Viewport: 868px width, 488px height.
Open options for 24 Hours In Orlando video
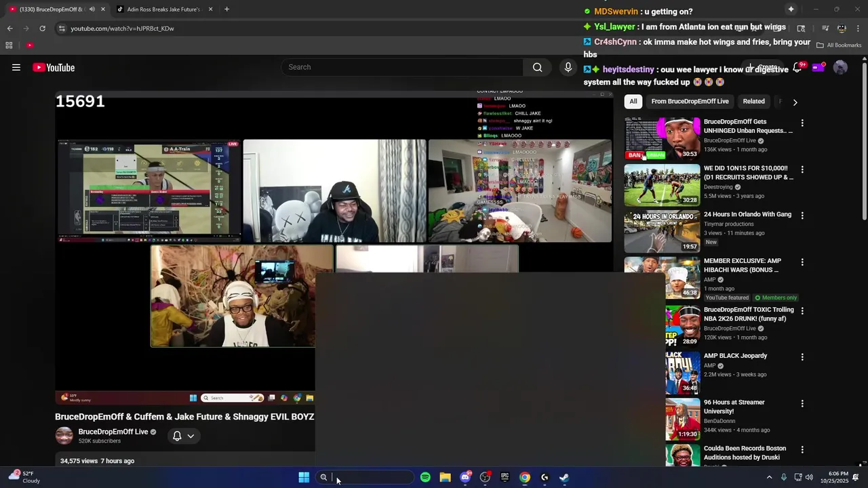802,216
